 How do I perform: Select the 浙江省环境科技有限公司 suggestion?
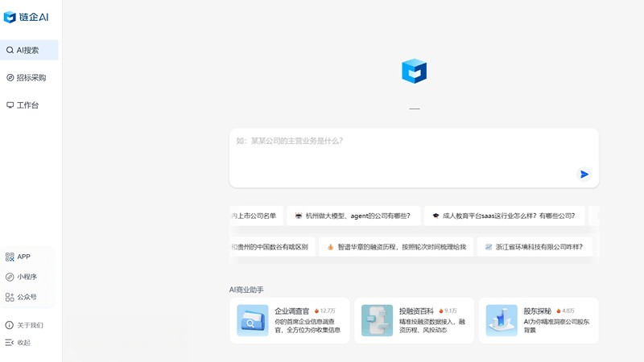point(534,247)
